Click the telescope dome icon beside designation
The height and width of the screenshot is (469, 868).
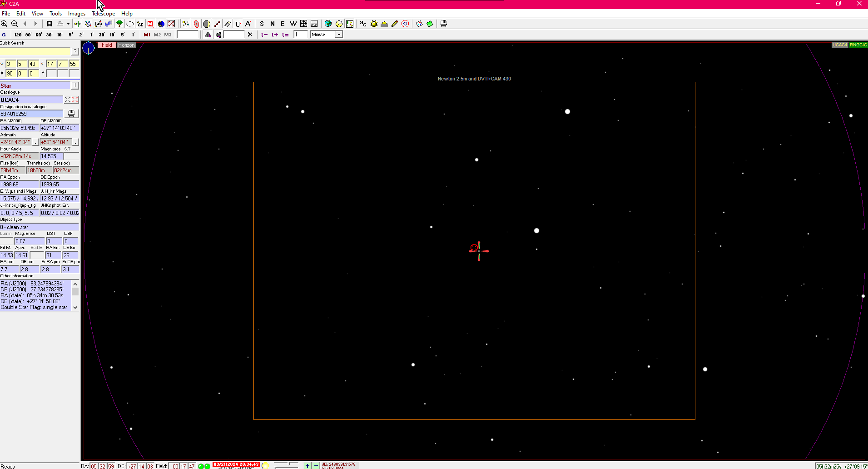click(x=71, y=114)
